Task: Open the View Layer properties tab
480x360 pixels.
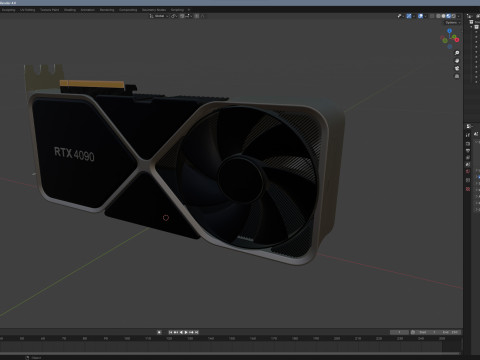Action: click(x=468, y=157)
